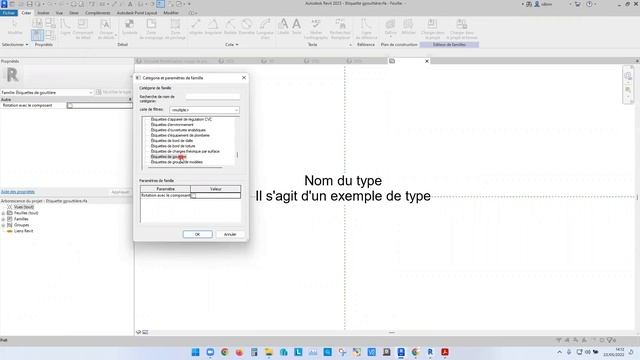Click the Revit icon in the taskbar

click(430, 352)
